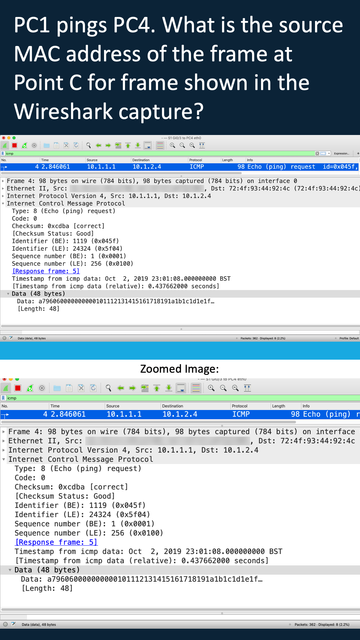This screenshot has height=640, width=360.
Task: Expand Ethernet II row in upper capture
Action: pos(3,189)
